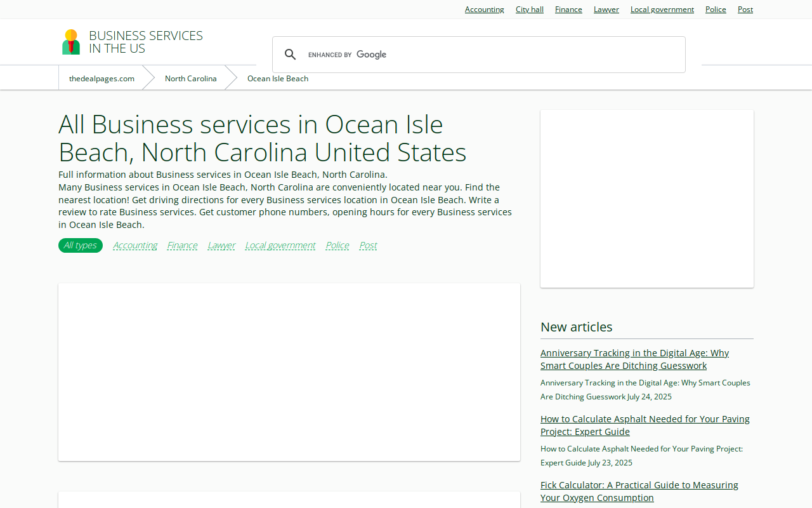Go to thedealpages.com breadcrumb

[x=101, y=79]
